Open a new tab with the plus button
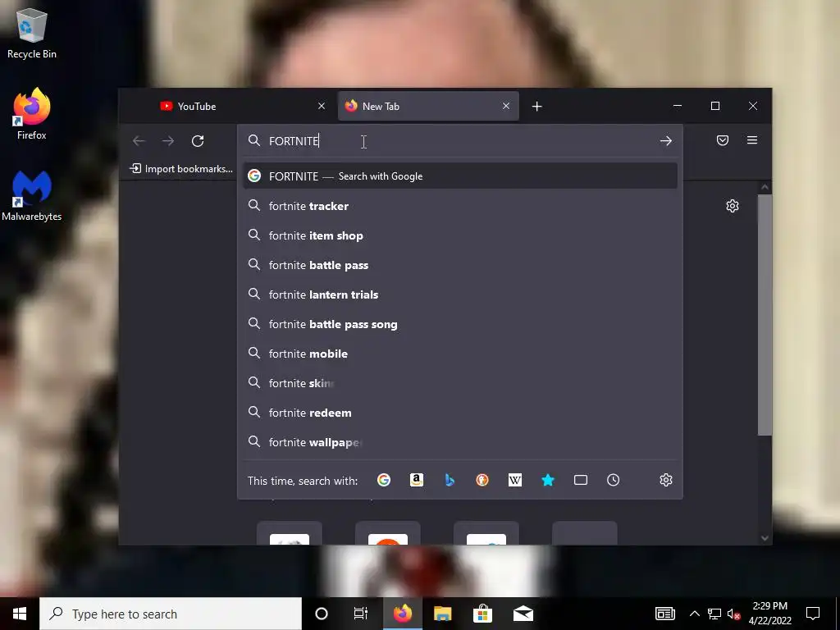 (536, 107)
